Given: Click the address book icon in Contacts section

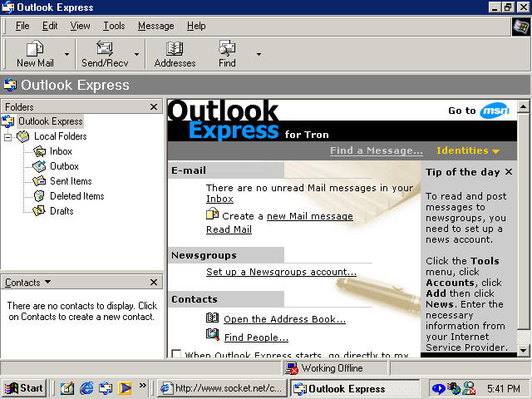Looking at the screenshot, I should point(213,318).
